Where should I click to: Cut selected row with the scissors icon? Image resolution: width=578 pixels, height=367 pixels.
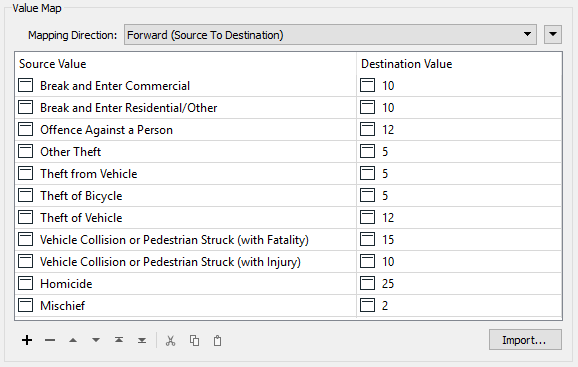(170, 340)
